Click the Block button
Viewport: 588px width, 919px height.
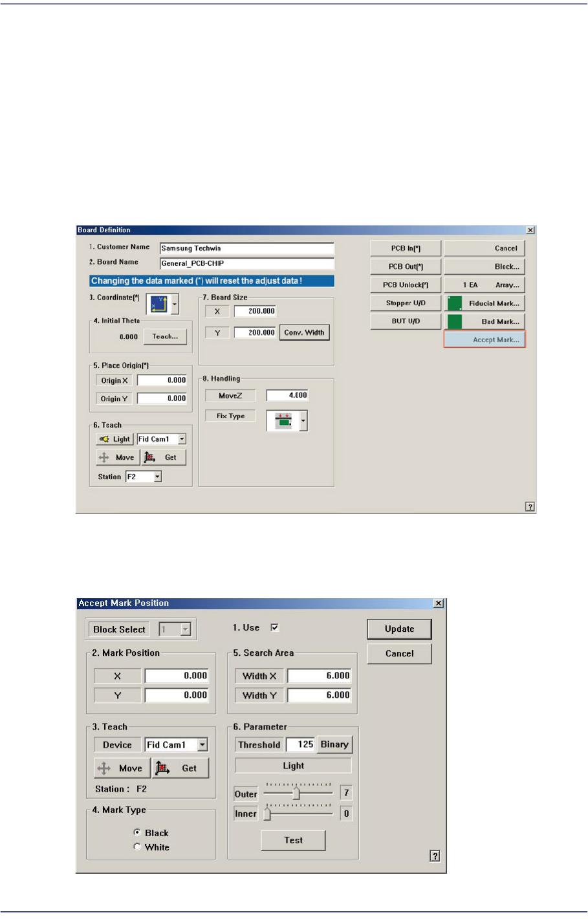click(485, 266)
